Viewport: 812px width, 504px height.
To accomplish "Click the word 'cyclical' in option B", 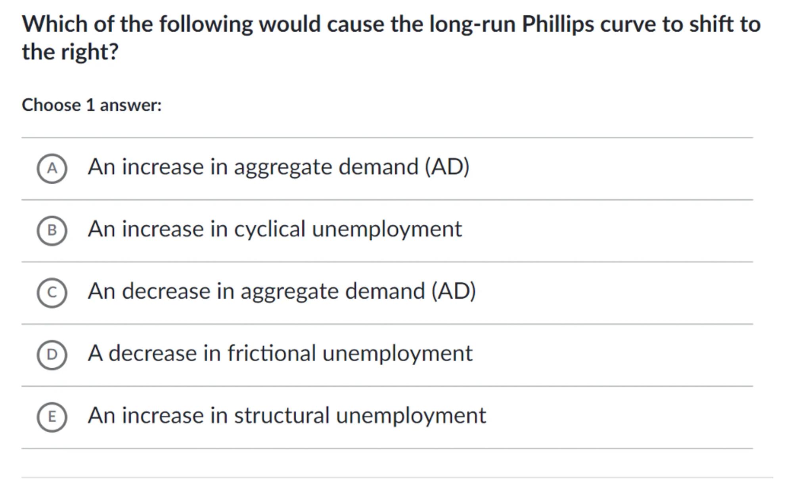I will 270,229.
